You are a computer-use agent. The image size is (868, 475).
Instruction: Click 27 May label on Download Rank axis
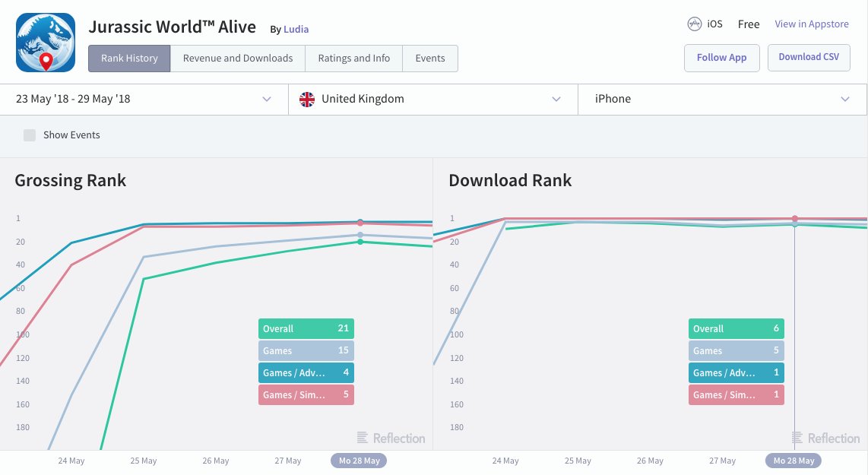(722, 461)
